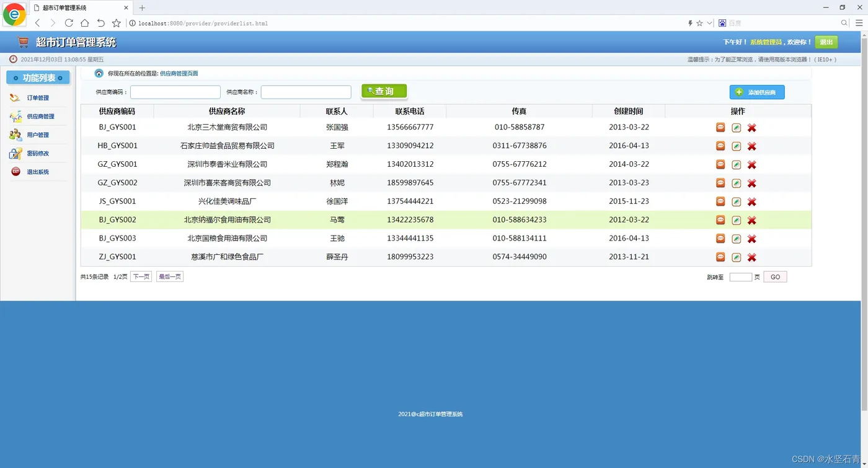Image resolution: width=868 pixels, height=468 pixels.
Task: Go to 下一页 next page
Action: coord(141,276)
